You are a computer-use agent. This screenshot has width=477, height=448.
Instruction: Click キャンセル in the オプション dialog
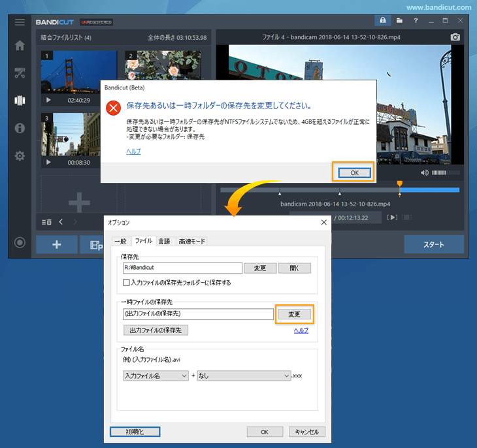307,432
